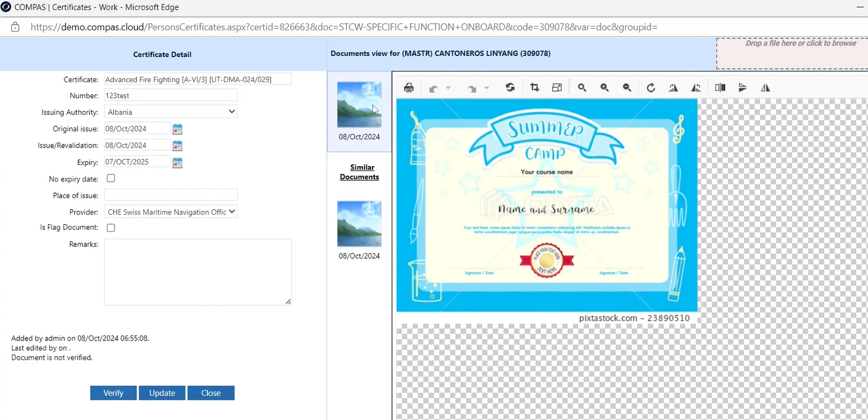Click the 'Is Flag Document:' label

point(69,228)
